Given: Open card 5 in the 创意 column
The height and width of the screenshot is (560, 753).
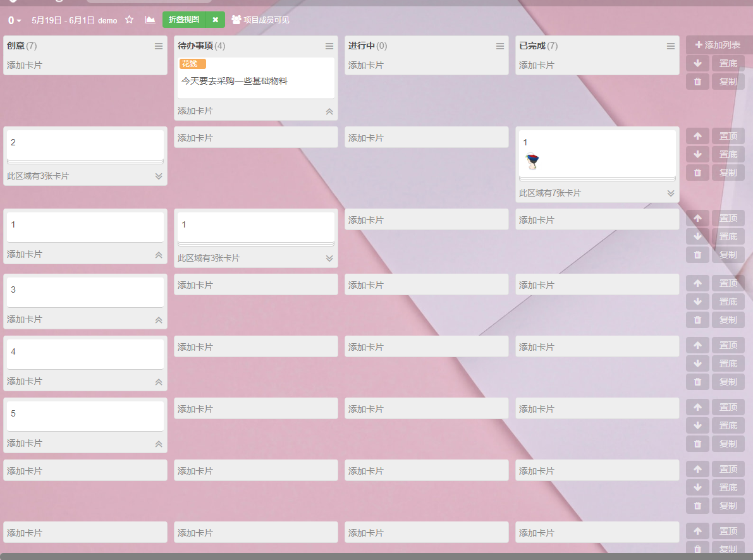Looking at the screenshot, I should tap(85, 416).
